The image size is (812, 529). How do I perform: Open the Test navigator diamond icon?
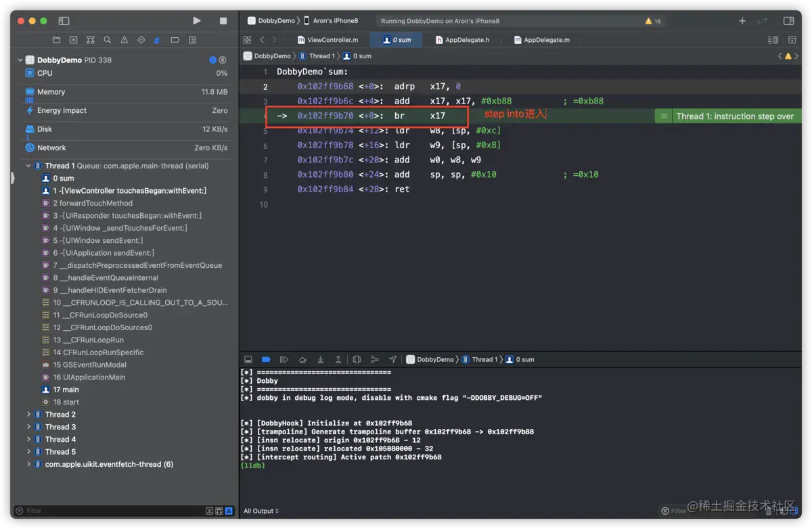tap(141, 41)
